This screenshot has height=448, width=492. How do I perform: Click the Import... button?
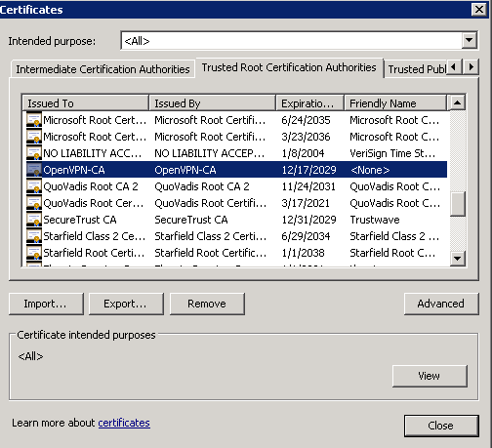pos(46,304)
